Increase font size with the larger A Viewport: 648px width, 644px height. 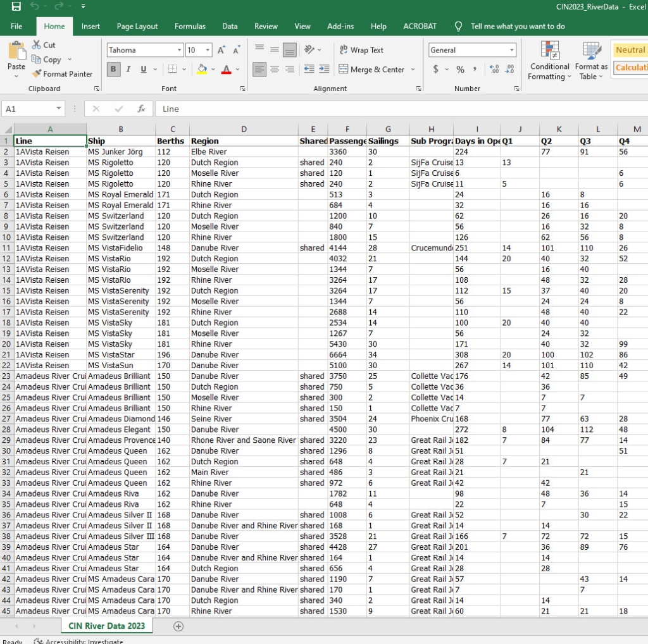[x=221, y=50]
